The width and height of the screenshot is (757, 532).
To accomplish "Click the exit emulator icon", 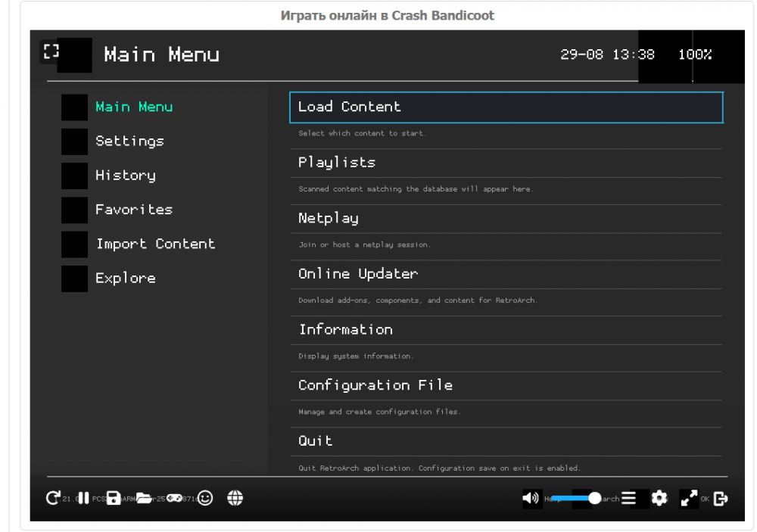I will point(721,498).
